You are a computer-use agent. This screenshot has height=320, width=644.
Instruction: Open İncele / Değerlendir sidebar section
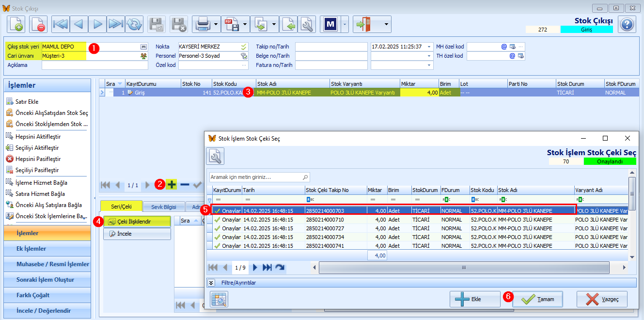pos(47,311)
